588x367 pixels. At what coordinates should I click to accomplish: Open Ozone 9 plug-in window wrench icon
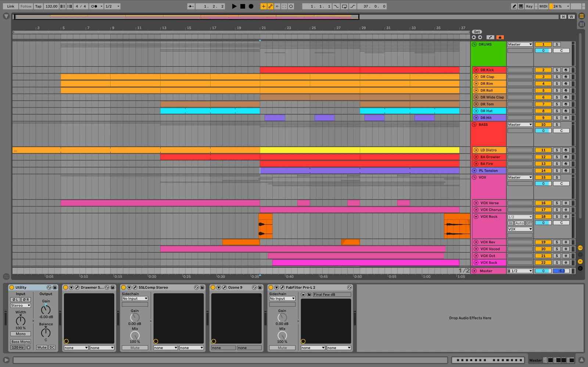(225, 288)
